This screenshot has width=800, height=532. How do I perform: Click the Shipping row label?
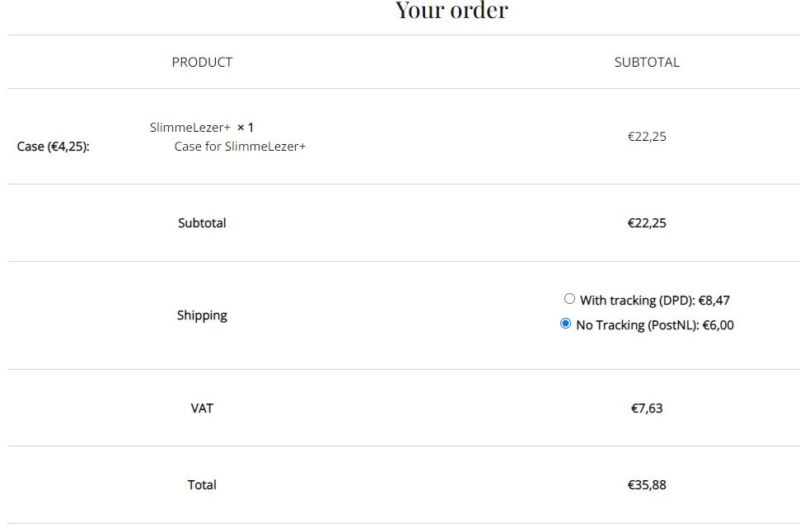202,315
